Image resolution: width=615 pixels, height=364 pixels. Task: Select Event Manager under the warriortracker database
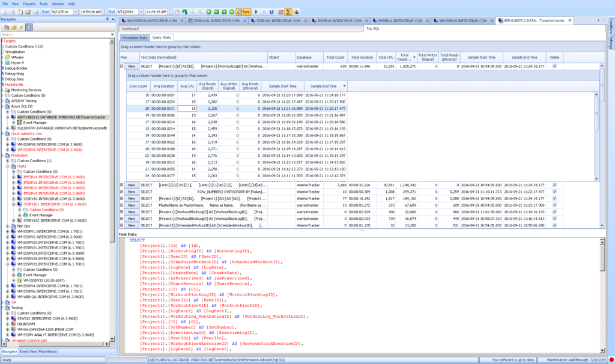point(36,123)
